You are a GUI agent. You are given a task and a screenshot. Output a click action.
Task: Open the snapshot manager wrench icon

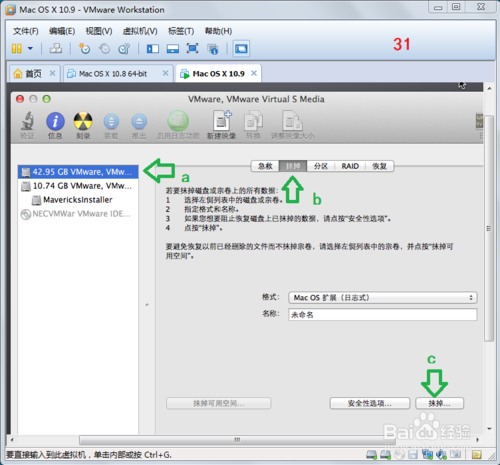coord(124,49)
